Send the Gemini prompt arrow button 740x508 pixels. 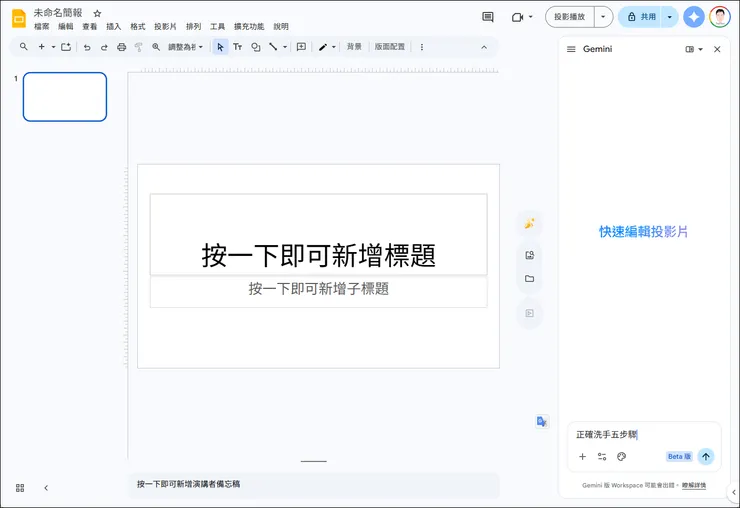[x=706, y=457]
